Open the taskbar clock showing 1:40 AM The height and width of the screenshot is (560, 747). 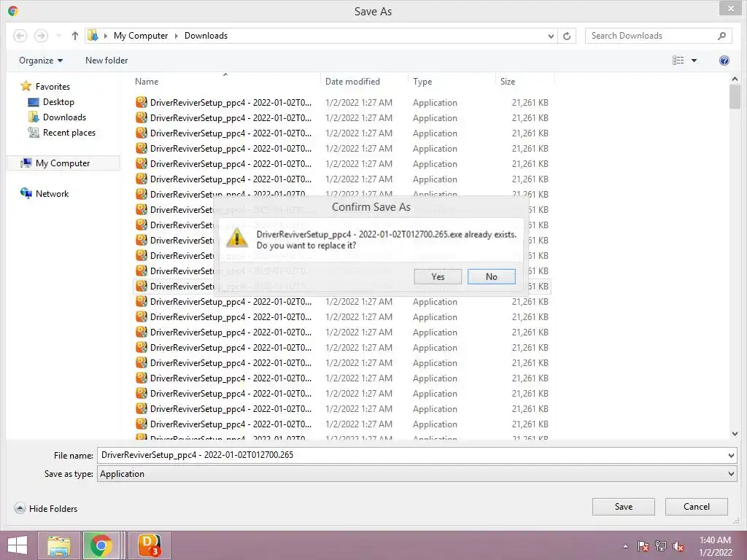click(x=715, y=546)
